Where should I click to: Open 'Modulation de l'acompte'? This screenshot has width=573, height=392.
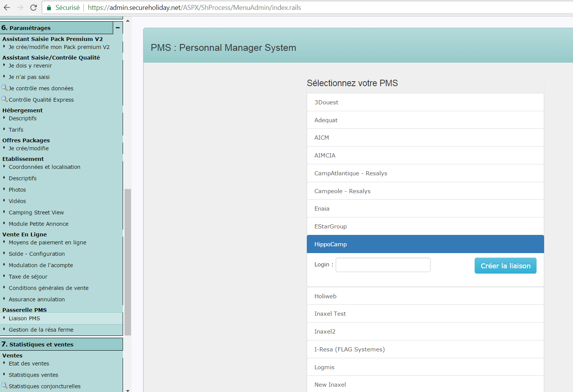(41, 265)
